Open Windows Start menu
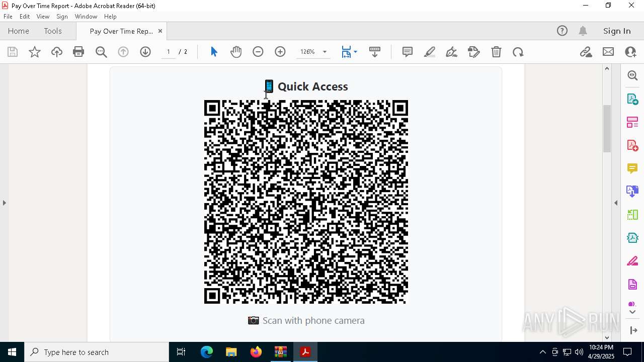 pos(12,352)
